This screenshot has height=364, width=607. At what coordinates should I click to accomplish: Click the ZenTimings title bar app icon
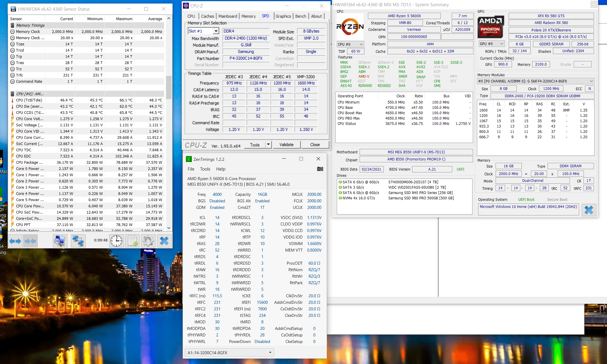[x=189, y=159]
